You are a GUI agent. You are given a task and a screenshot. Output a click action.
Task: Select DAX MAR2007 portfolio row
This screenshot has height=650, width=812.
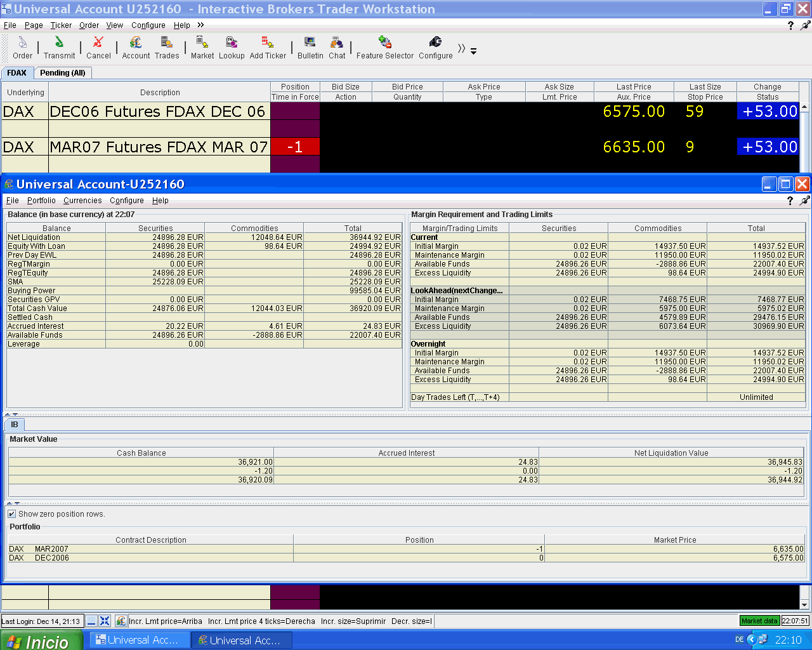tap(406, 549)
